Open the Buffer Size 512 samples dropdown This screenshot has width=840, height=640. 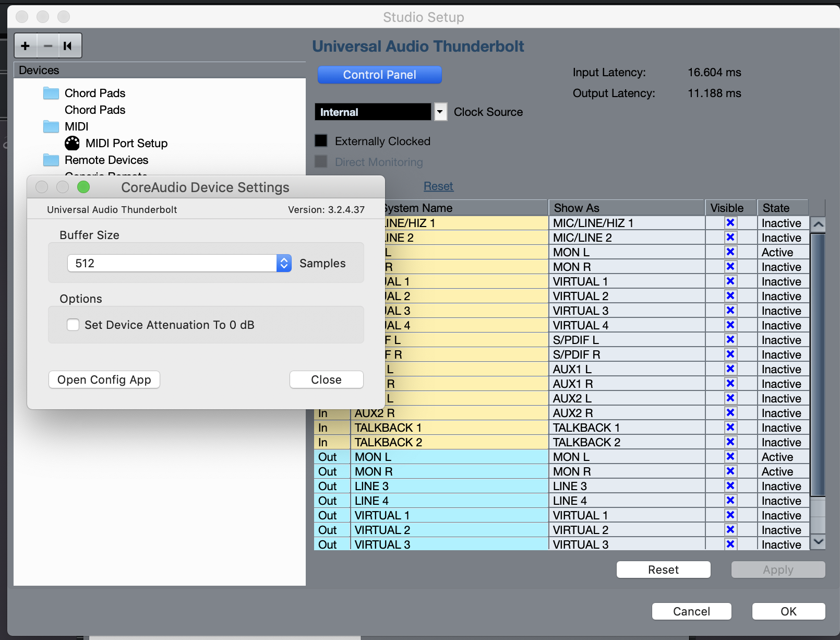pos(179,263)
